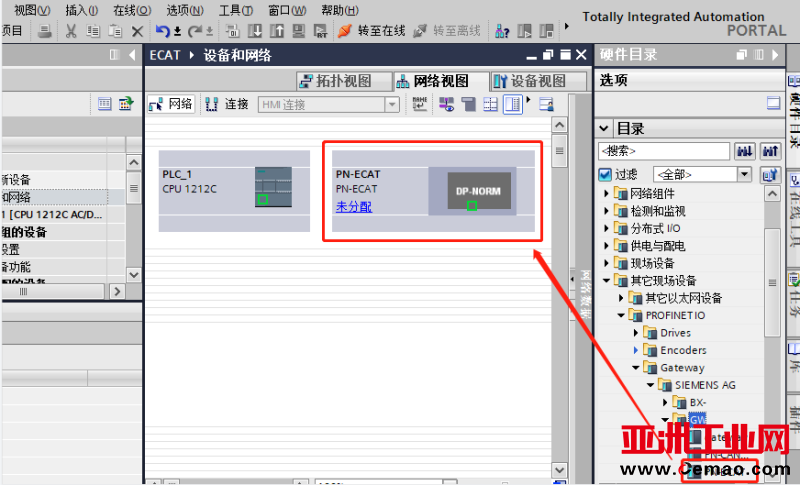Click the 转至在线 go online icon
Screen dimensions: 800x485
pyautogui.click(x=345, y=31)
